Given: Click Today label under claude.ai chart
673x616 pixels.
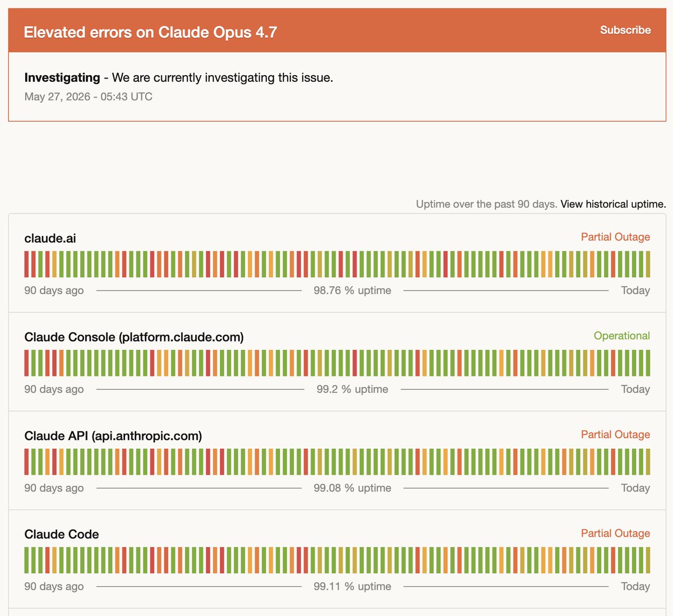Looking at the screenshot, I should point(635,291).
